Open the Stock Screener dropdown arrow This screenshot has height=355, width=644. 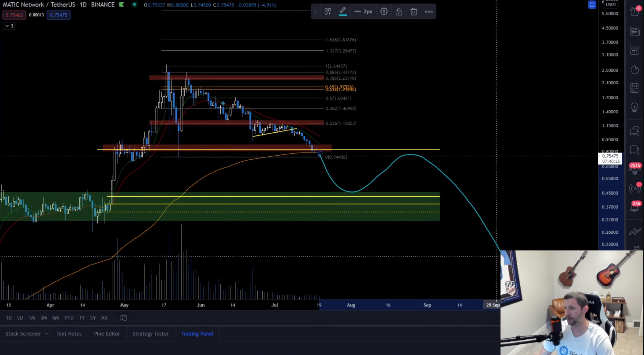tap(47, 334)
